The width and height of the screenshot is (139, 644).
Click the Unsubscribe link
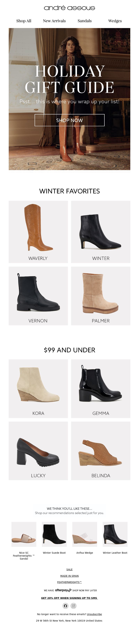[94, 614]
